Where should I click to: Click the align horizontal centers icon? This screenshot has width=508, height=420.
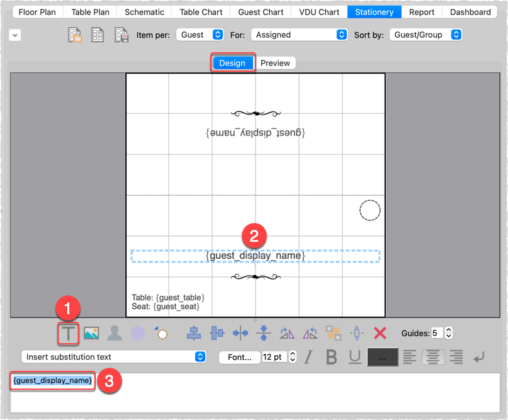(194, 333)
